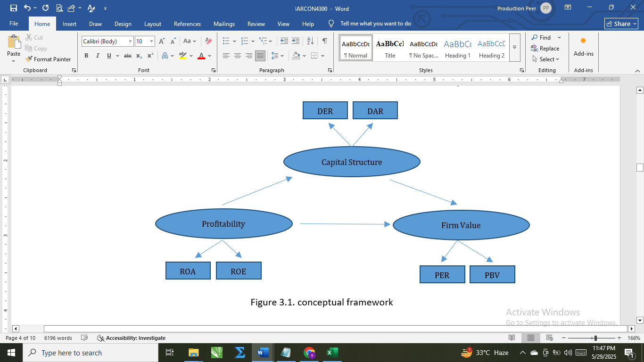
Task: Click the Print Preview quick access icon
Action: pyautogui.click(x=59, y=8)
